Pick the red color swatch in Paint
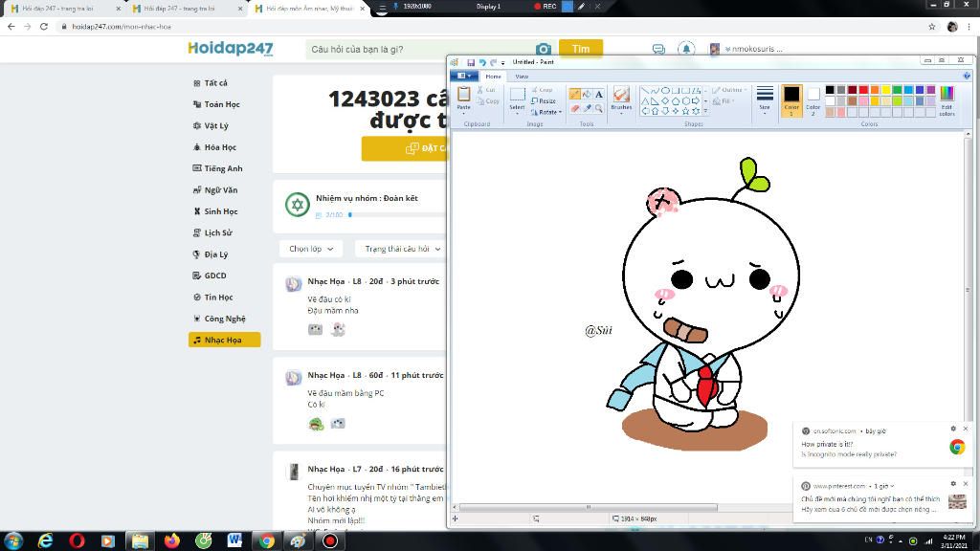 pos(864,90)
